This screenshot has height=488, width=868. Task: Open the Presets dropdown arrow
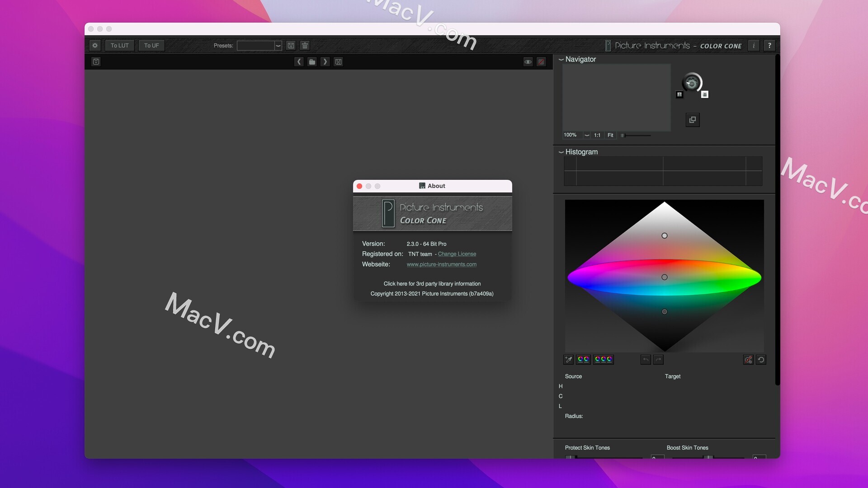coord(278,46)
